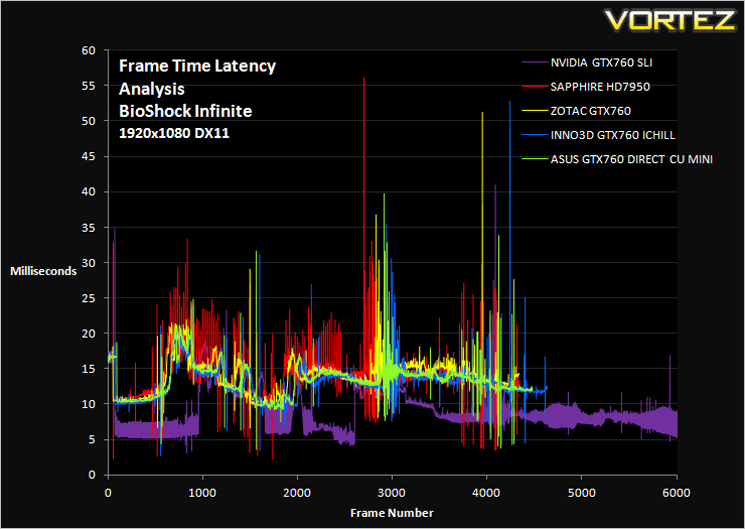Click the NVIDIA GTX760 SLI legend label
Image resolution: width=745 pixels, height=529 pixels.
(601, 63)
